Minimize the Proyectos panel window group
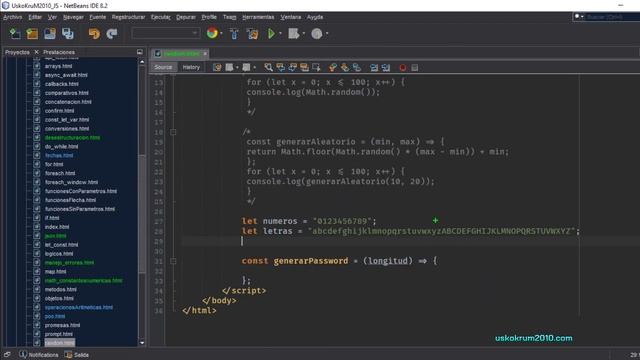640x360 pixels. pyautogui.click(x=140, y=52)
